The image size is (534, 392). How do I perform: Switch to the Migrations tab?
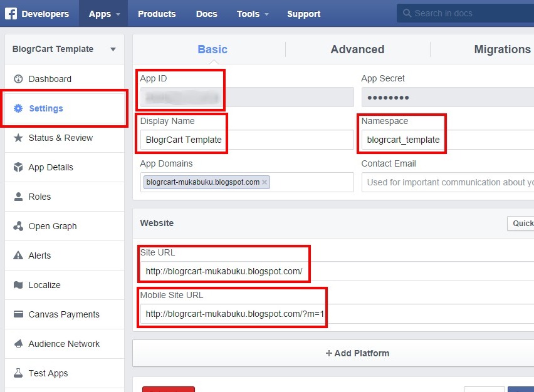(x=502, y=49)
